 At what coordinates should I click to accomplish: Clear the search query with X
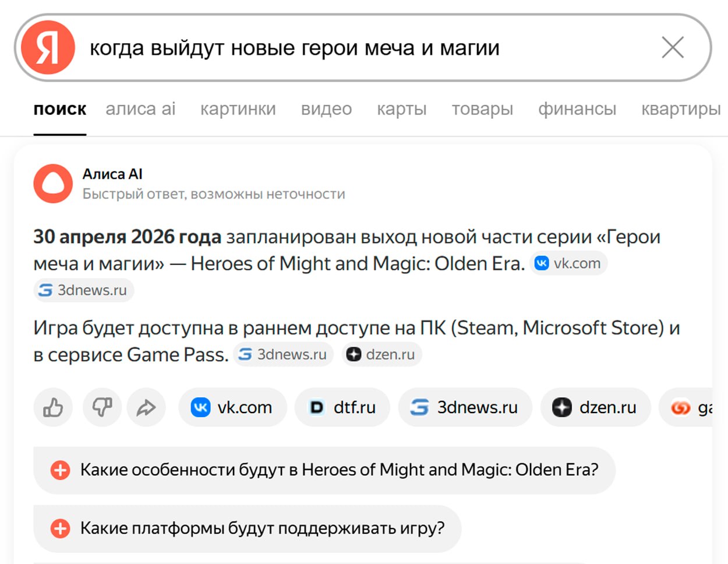(672, 48)
